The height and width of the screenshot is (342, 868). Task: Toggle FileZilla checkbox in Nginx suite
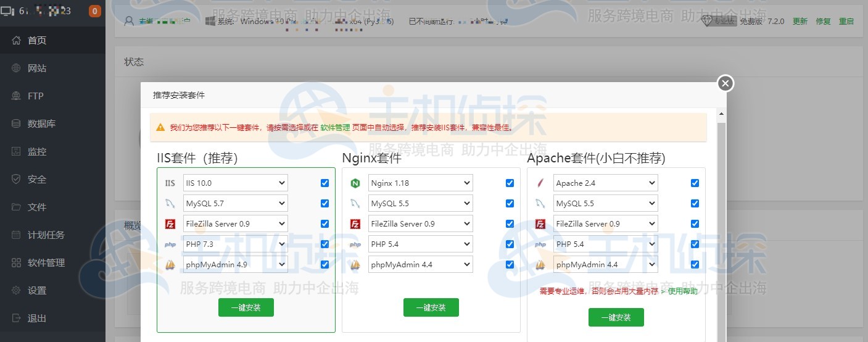tap(510, 223)
